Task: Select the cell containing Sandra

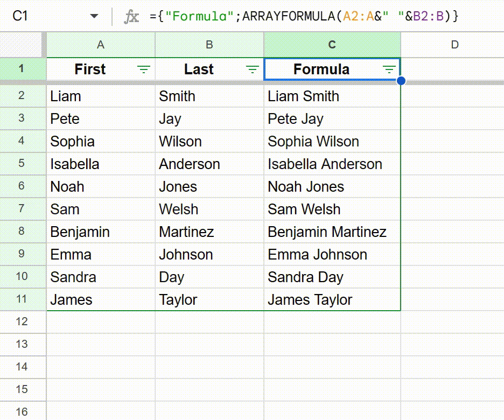Action: point(101,277)
